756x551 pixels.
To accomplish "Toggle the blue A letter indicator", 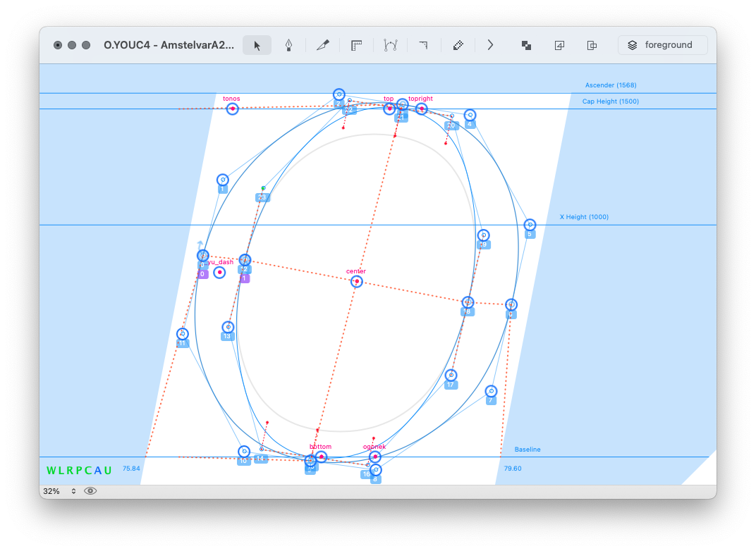I will (x=98, y=471).
